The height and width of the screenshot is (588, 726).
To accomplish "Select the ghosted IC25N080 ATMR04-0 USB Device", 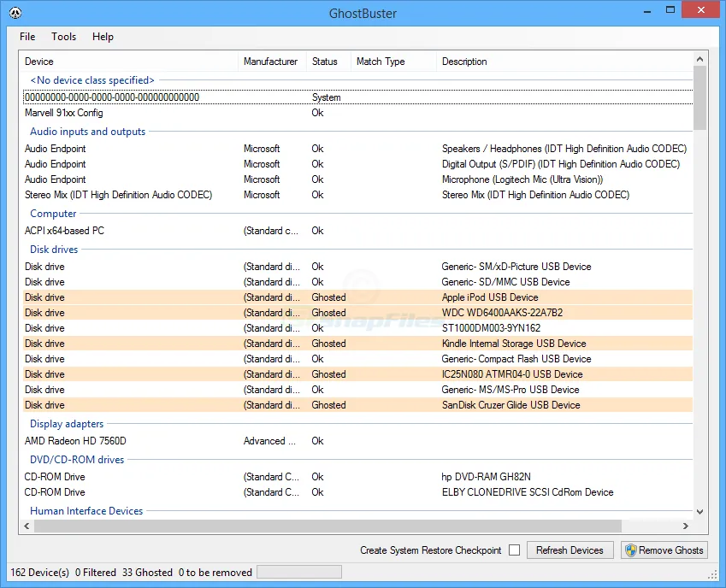I will click(358, 373).
